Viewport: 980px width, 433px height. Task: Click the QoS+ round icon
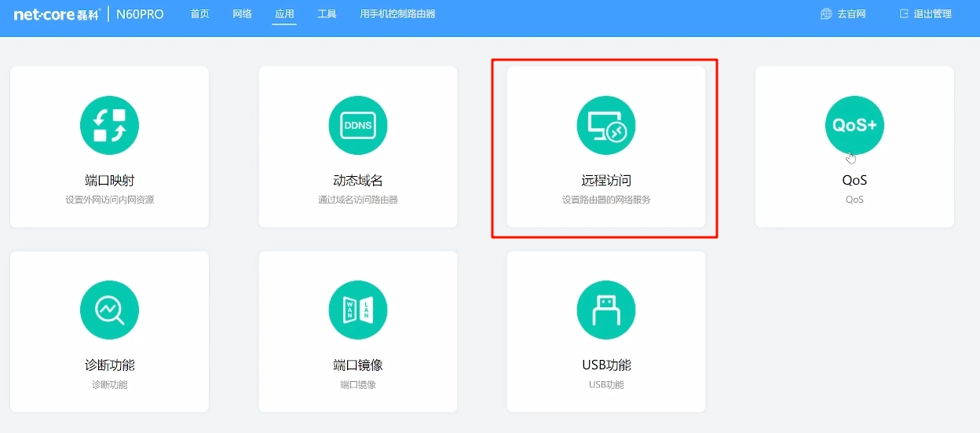[854, 125]
